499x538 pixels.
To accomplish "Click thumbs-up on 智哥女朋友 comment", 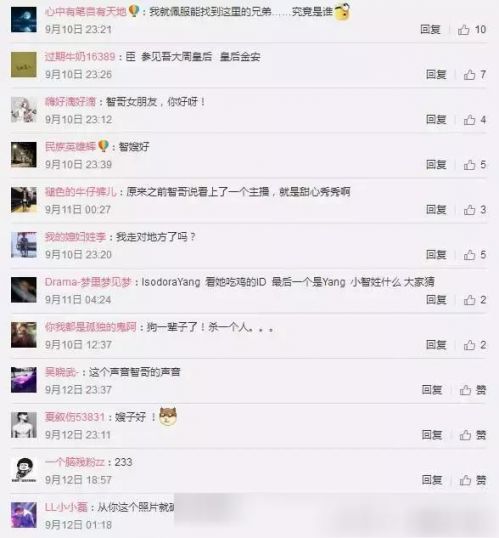I will pos(475,120).
